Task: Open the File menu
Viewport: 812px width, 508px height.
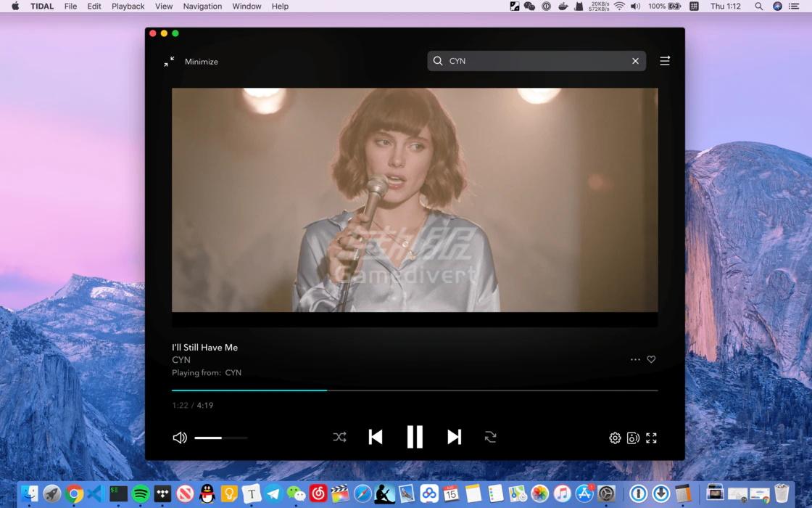Action: [70, 7]
